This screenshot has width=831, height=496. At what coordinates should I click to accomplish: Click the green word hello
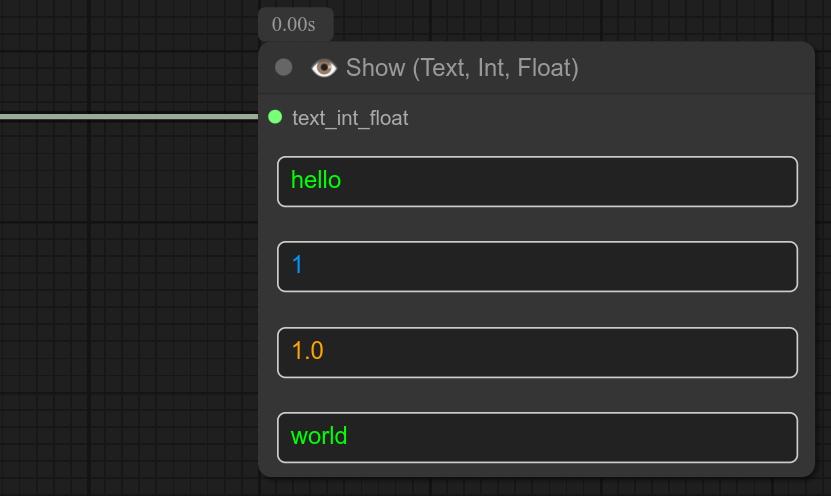[316, 181]
